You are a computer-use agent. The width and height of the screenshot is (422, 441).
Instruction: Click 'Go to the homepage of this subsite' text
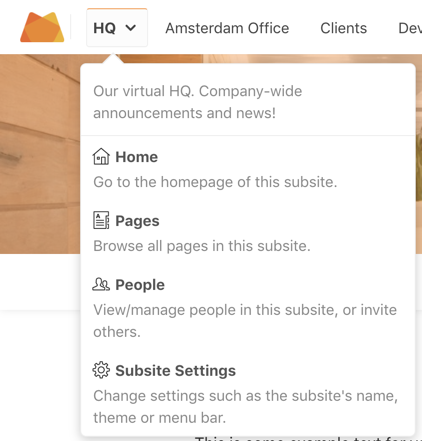point(215,182)
